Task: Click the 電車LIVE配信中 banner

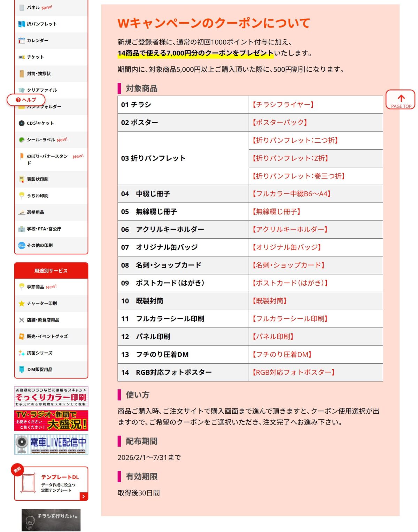Action: click(51, 444)
